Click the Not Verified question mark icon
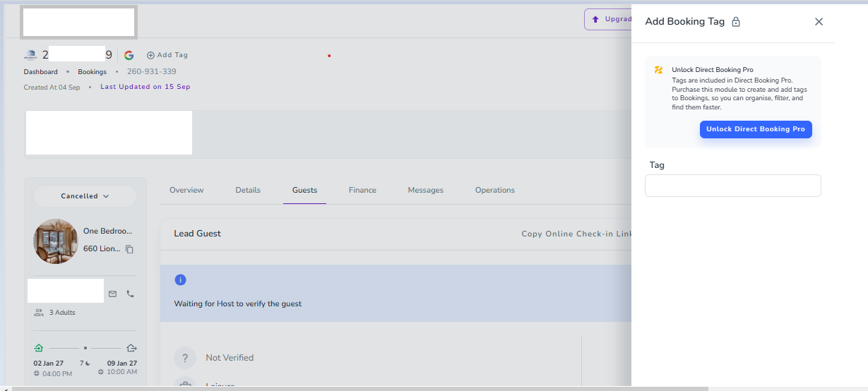This screenshot has width=868, height=391. coord(185,357)
